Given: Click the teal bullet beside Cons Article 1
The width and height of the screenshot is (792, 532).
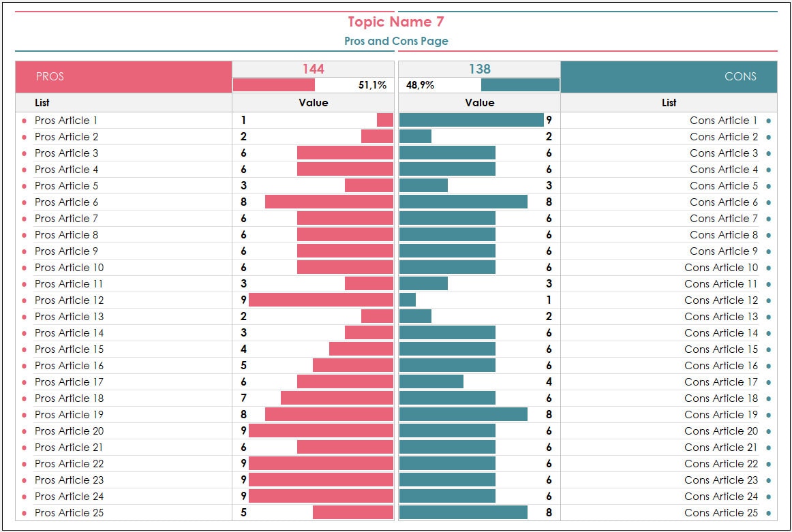Looking at the screenshot, I should [x=768, y=121].
